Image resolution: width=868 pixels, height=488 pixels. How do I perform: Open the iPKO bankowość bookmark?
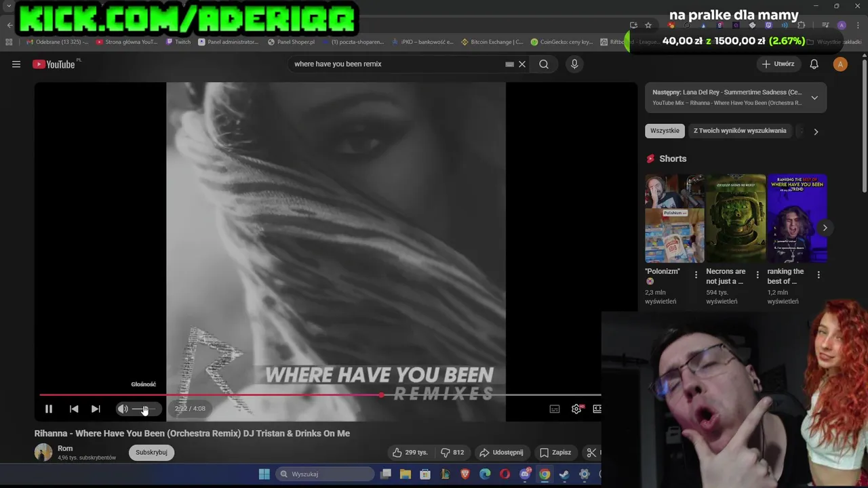coord(423,42)
